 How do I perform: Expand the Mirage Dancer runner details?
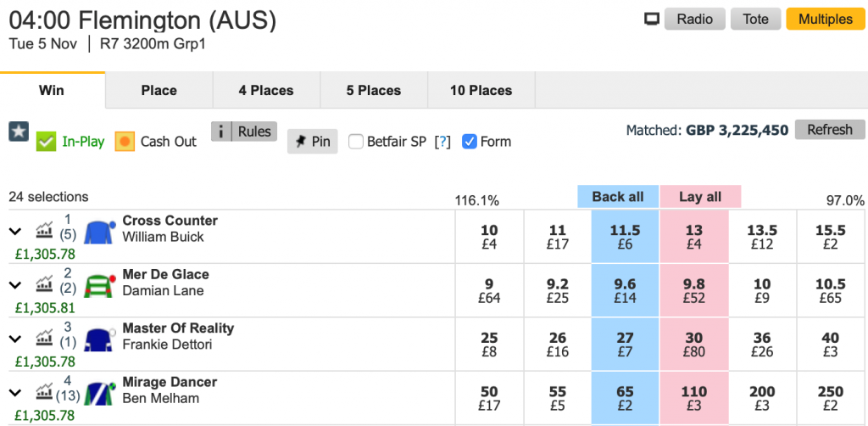[15, 393]
